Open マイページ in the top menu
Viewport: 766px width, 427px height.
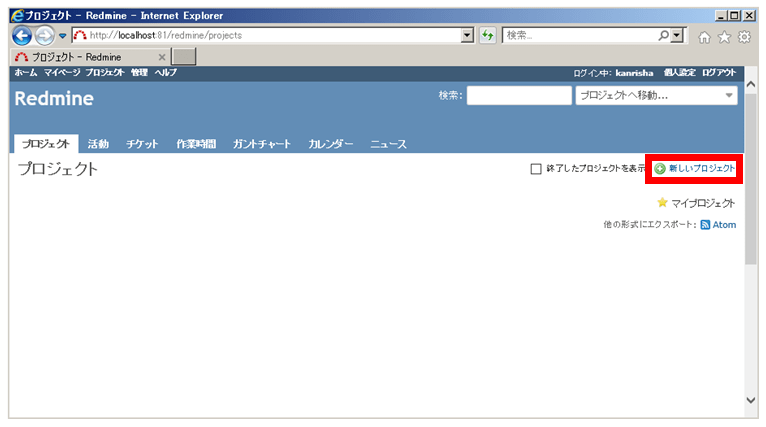click(62, 73)
